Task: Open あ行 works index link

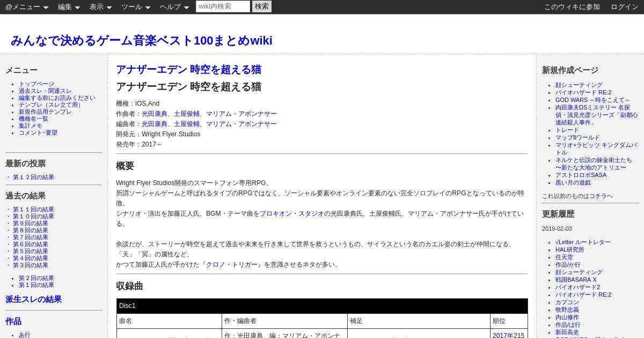Action: pyautogui.click(x=25, y=335)
